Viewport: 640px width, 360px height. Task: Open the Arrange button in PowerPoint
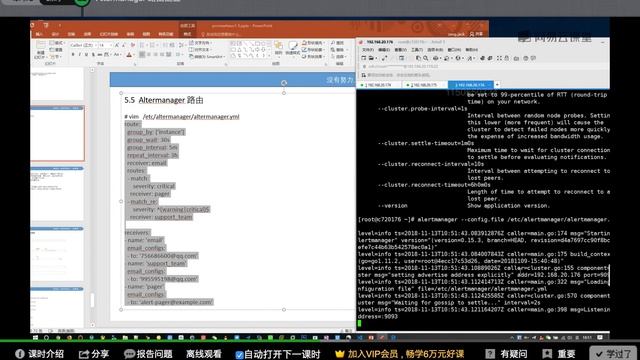coord(278,49)
